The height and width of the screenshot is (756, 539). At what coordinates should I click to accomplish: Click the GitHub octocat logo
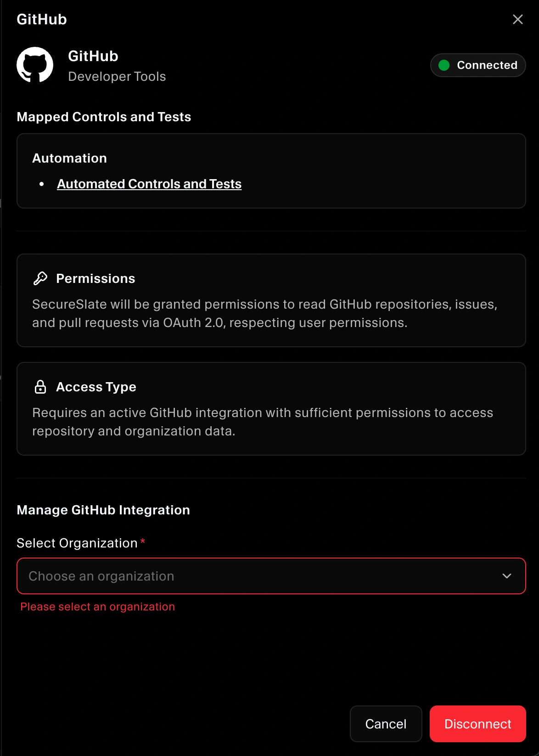(35, 65)
